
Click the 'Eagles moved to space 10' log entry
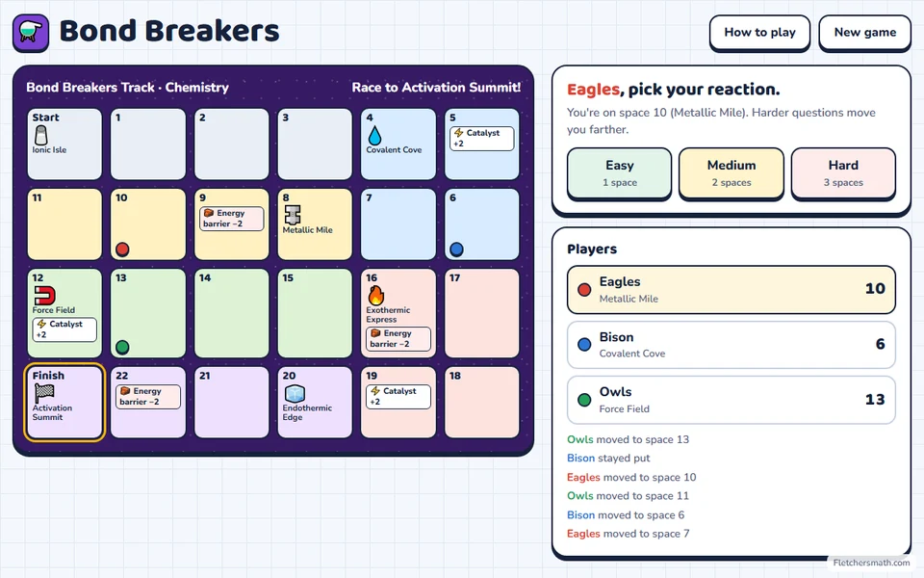coord(631,477)
